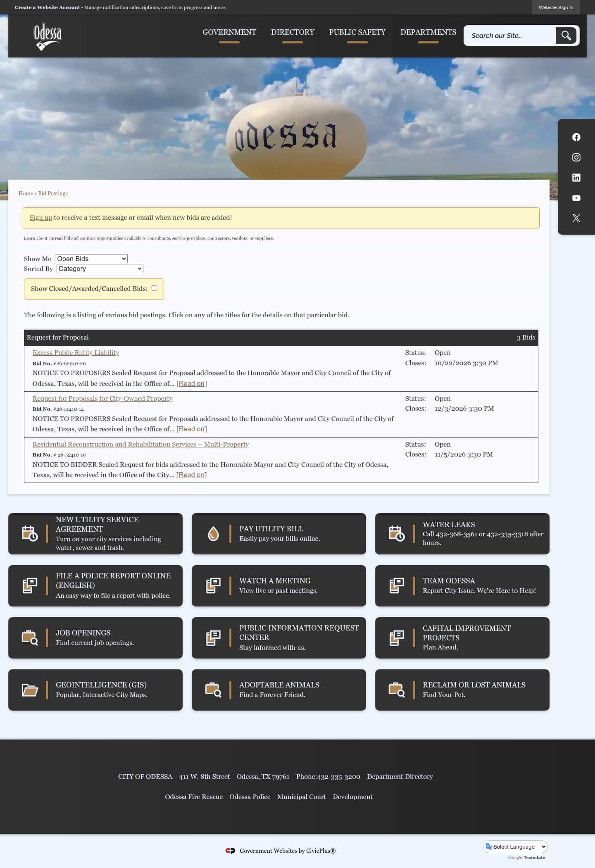The width and height of the screenshot is (595, 868).
Task: Click the Adoptable Animals icon
Action: click(x=213, y=690)
